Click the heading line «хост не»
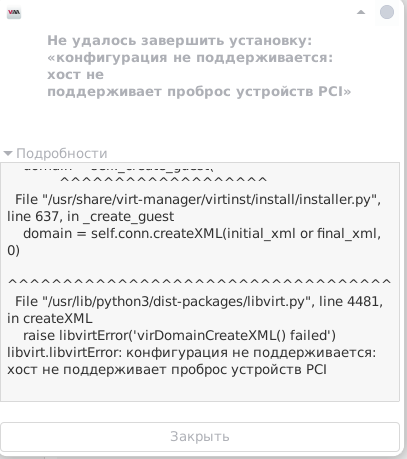This screenshot has height=459, width=407. point(75,75)
